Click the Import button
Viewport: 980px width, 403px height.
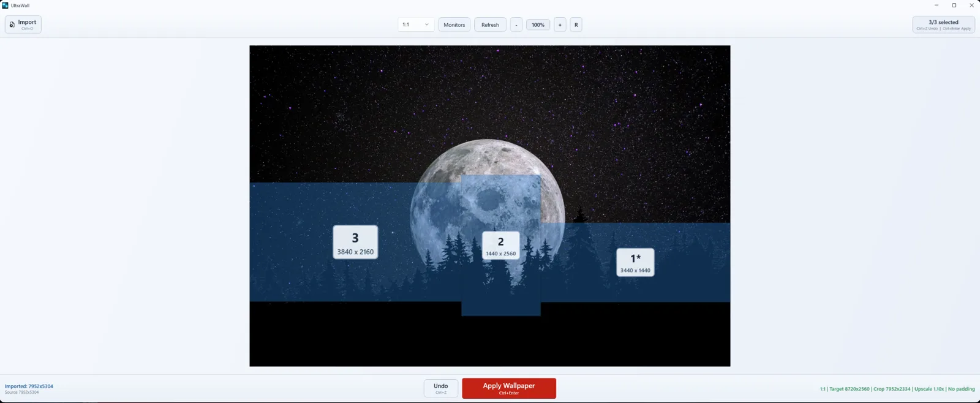[23, 24]
